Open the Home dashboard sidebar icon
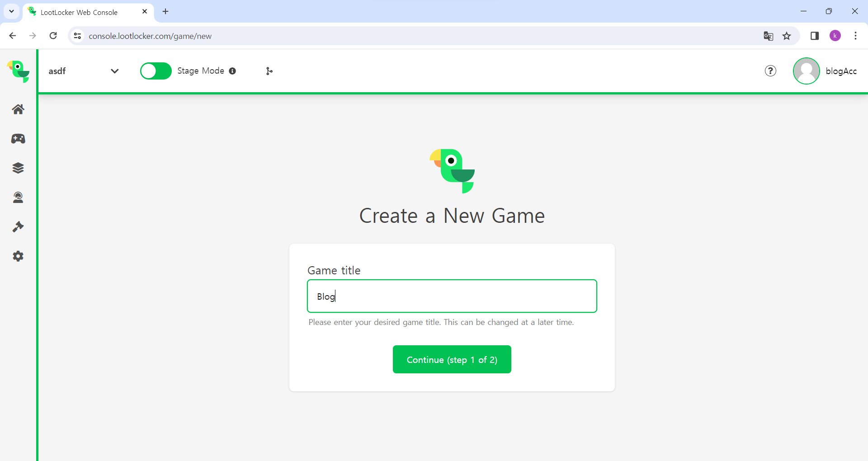Image resolution: width=868 pixels, height=461 pixels. click(18, 109)
